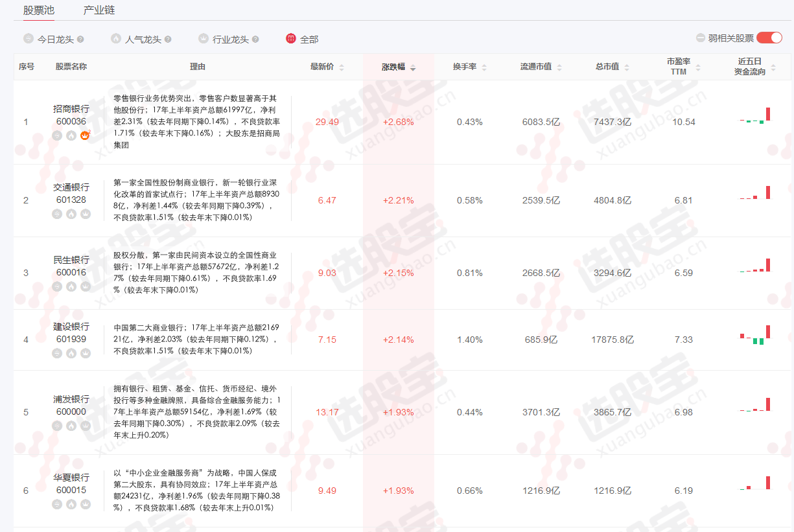Click the orange crown badge under 招商银行
Viewport: 794px width, 532px height.
85,135
